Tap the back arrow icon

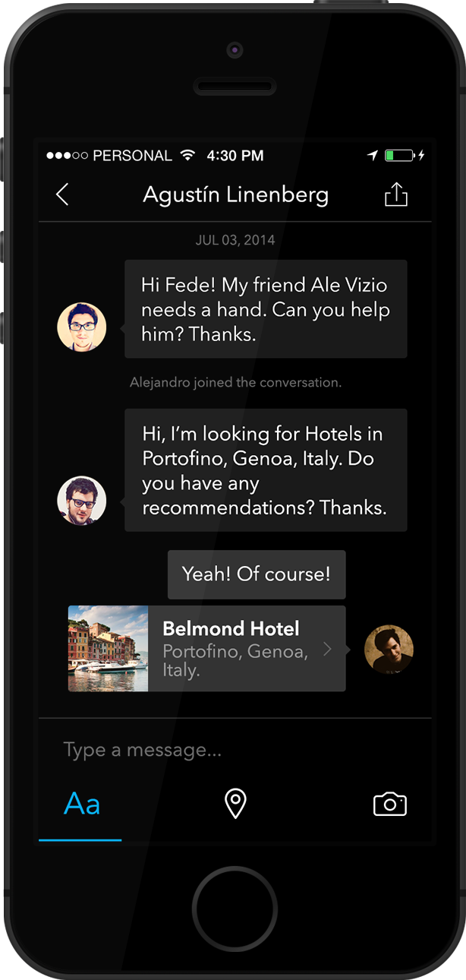pos(62,194)
